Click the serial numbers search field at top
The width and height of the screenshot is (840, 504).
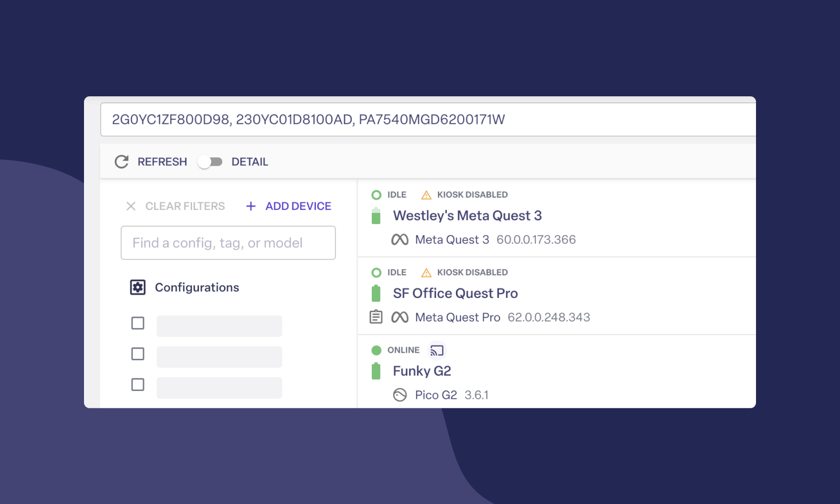[x=428, y=119]
